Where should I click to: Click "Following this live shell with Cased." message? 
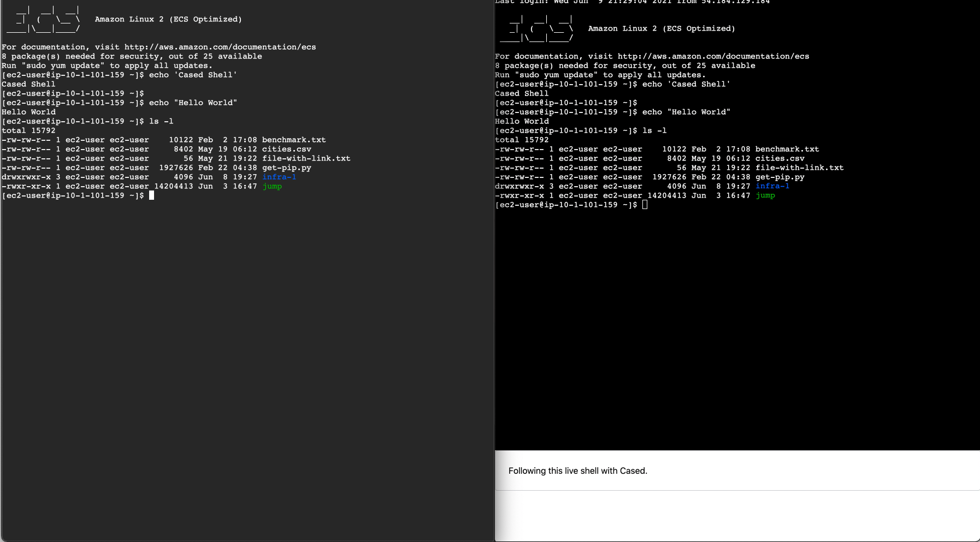point(577,470)
